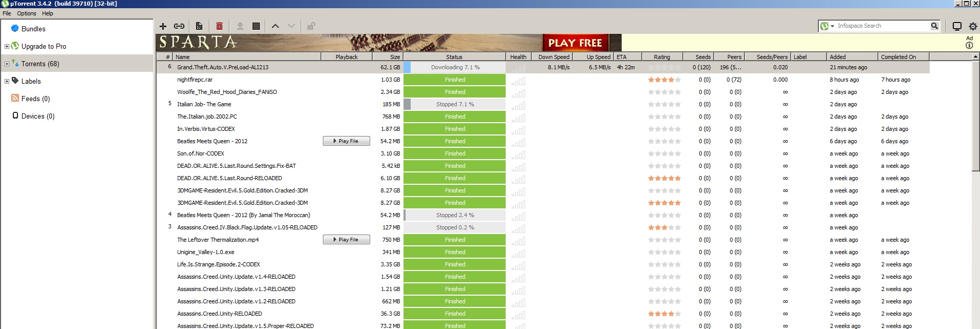
Task: Select The.Italian.job.2002.PC torrent
Action: click(x=207, y=117)
